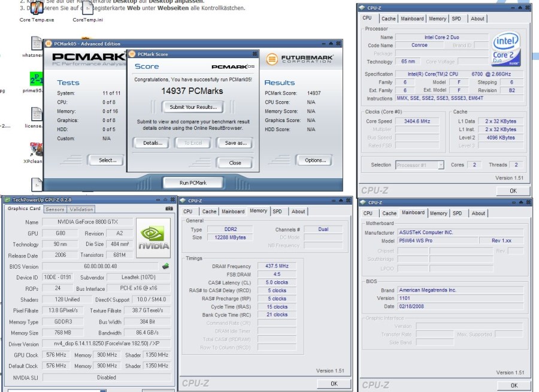539x392 pixels.
Task: Click the Instructions field listing MMX, SSE
Action: point(459,98)
